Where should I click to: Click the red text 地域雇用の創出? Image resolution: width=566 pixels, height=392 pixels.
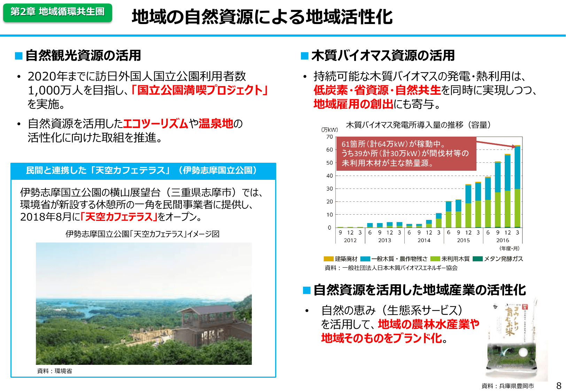tap(353, 104)
